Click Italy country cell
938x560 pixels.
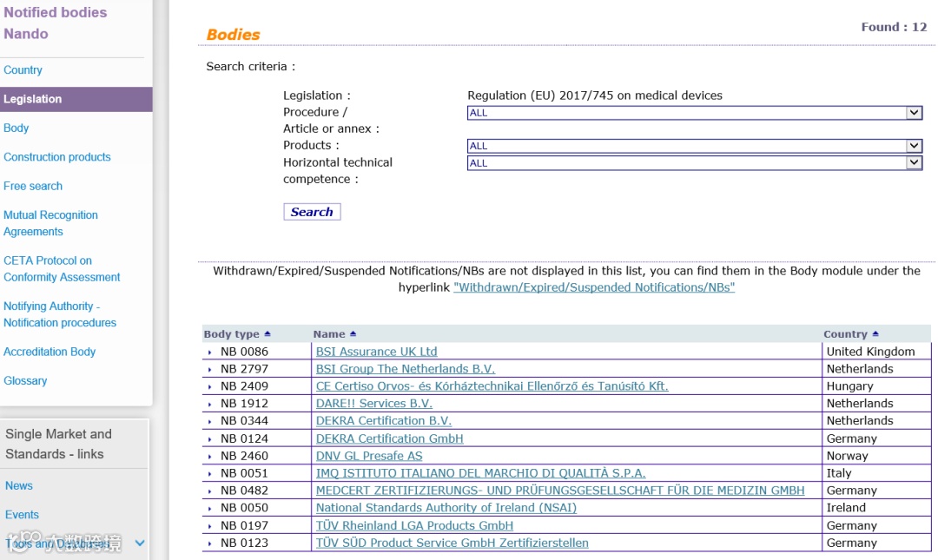click(x=839, y=473)
